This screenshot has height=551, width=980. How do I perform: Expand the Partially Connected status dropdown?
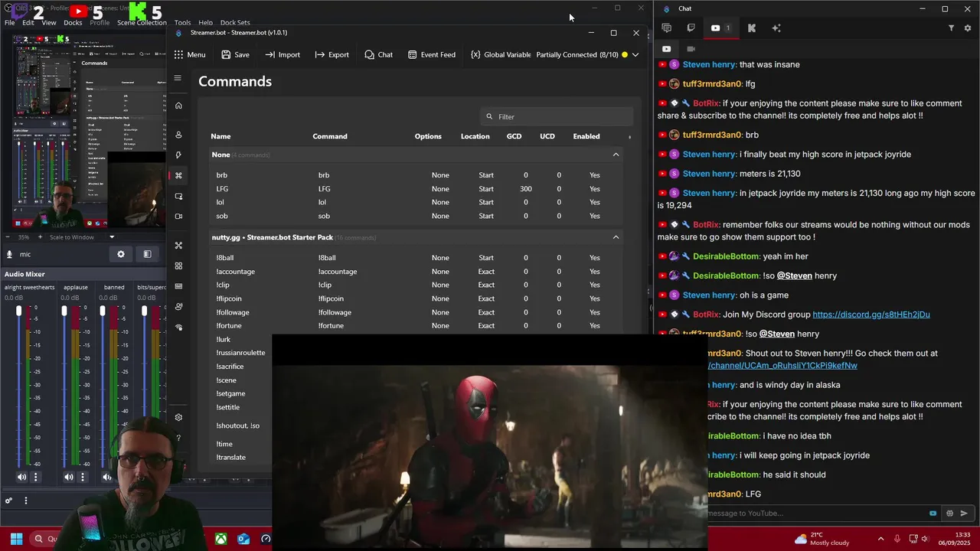(x=635, y=55)
